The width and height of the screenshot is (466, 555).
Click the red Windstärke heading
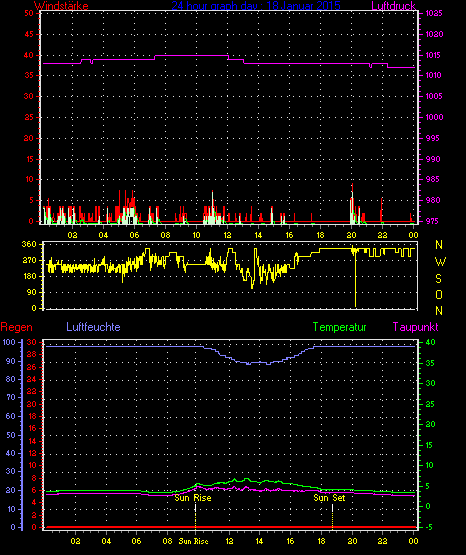pos(61,6)
